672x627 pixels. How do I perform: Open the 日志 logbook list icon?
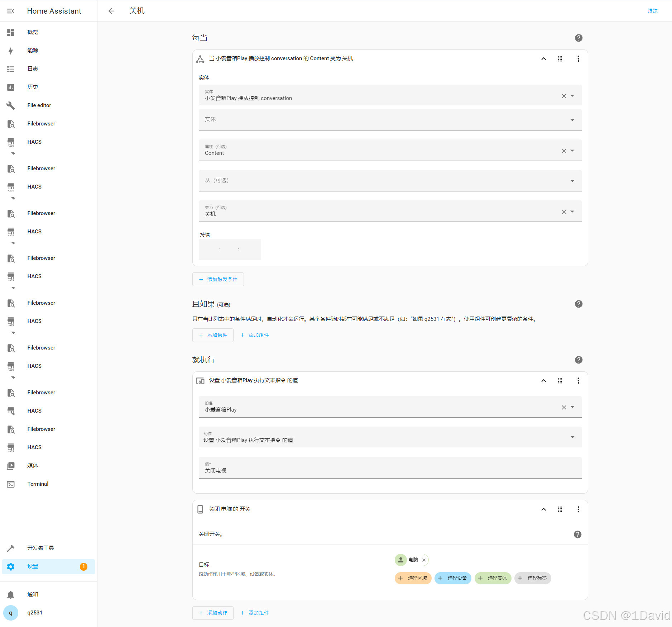click(x=11, y=69)
